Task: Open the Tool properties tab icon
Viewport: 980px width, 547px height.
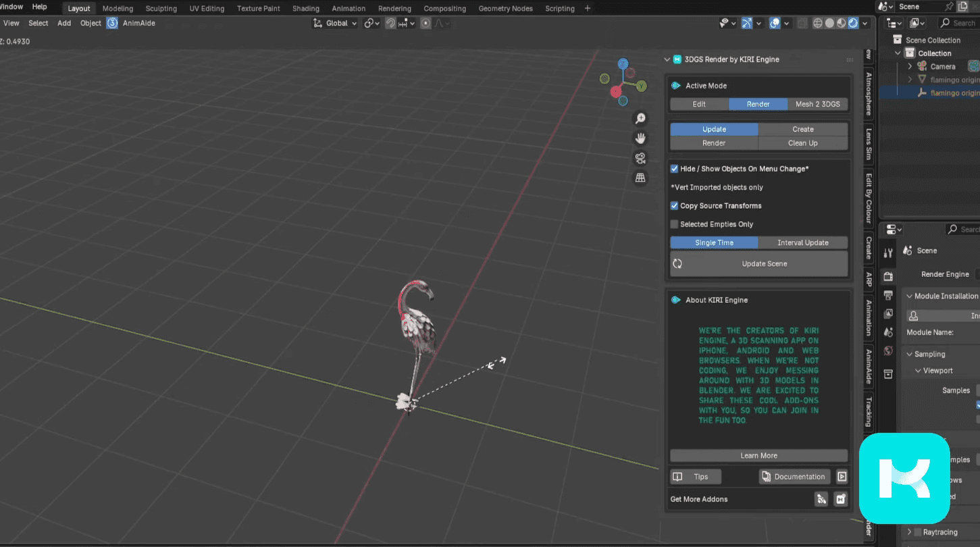Action: [888, 253]
